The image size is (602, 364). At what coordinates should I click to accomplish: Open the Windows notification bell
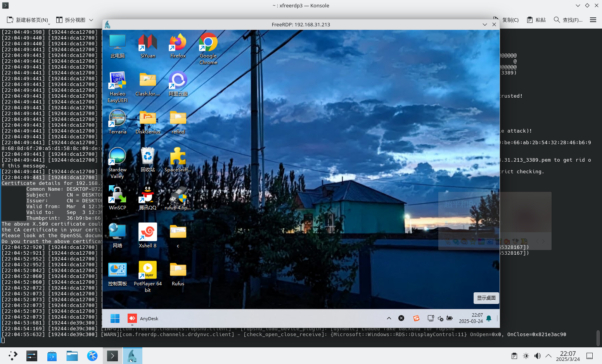489,318
